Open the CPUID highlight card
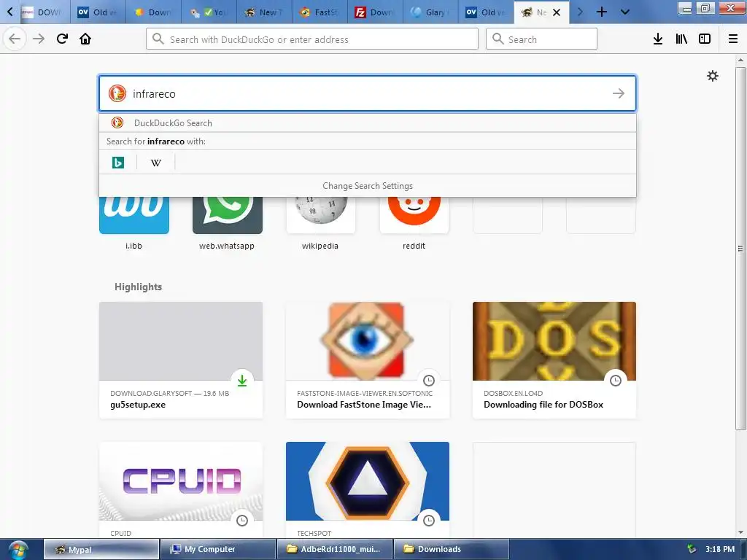747x560 pixels. tap(181, 490)
